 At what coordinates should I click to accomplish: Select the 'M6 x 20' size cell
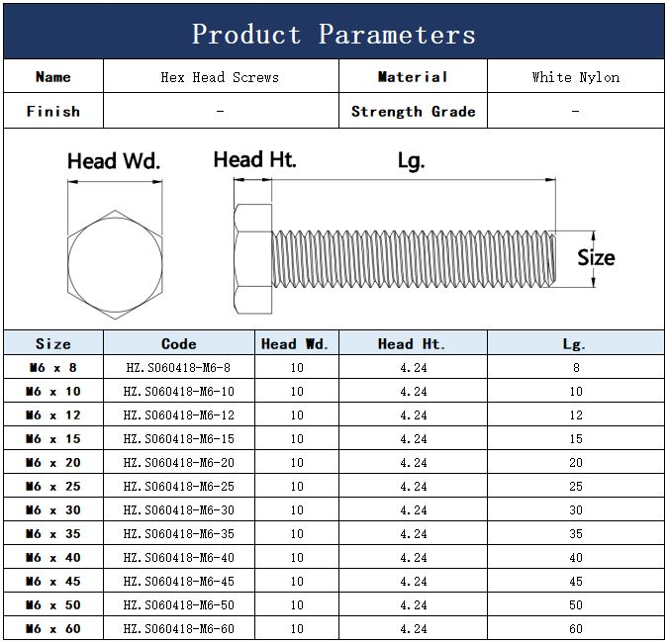pyautogui.click(x=53, y=463)
